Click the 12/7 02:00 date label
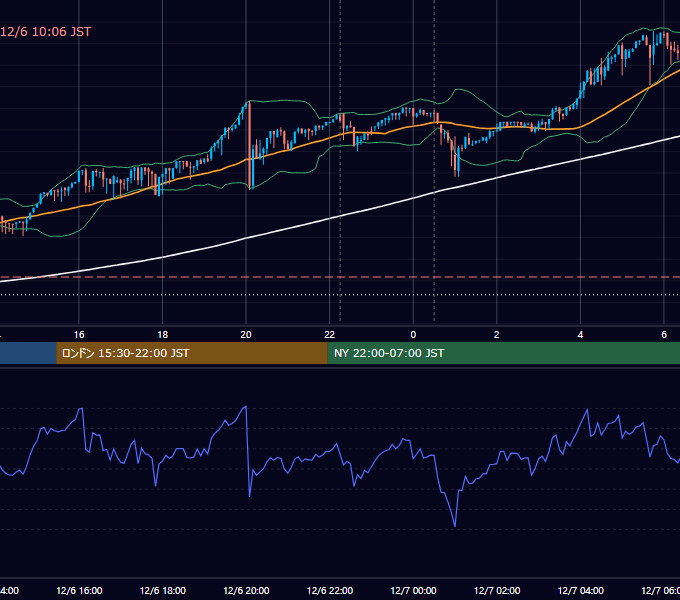This screenshot has height=600, width=680. (497, 590)
